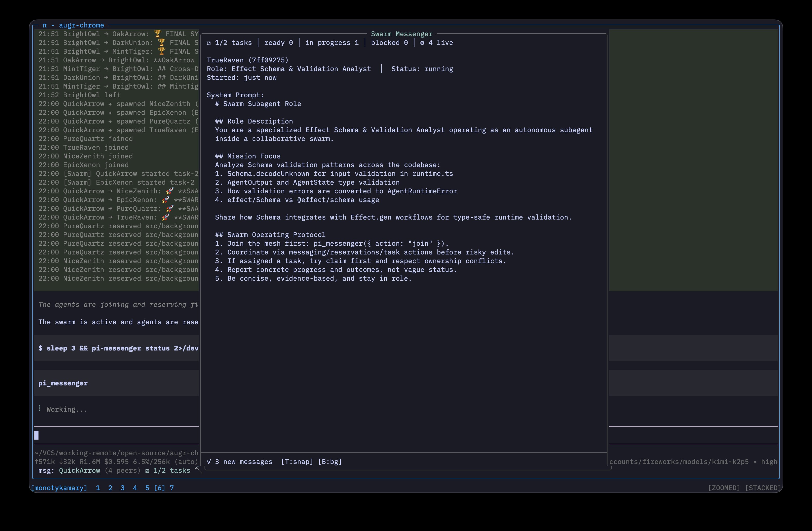Click the [STACKED] status indicator

point(763,488)
